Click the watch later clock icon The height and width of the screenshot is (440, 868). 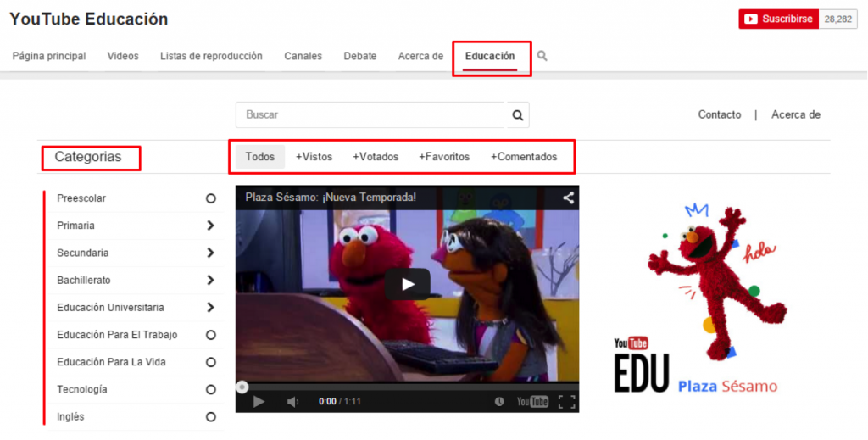(x=499, y=402)
